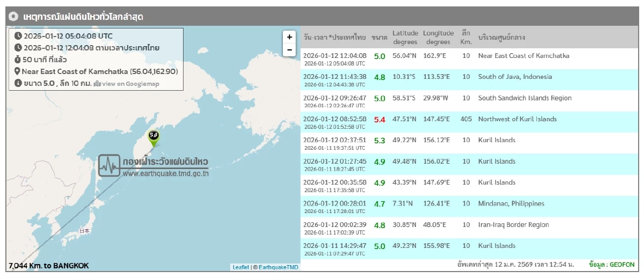The width and height of the screenshot is (644, 278).
Task: Click the round icon in the header title bar
Action: coord(14,17)
